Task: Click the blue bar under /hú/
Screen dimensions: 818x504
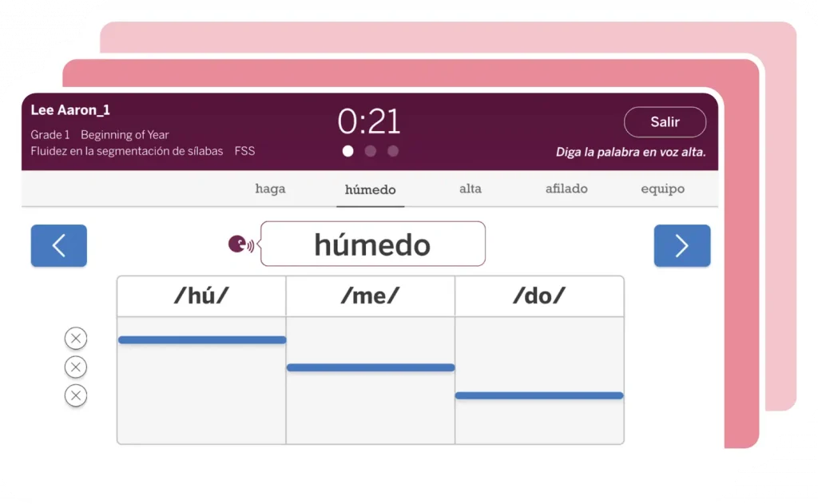Action: click(201, 340)
